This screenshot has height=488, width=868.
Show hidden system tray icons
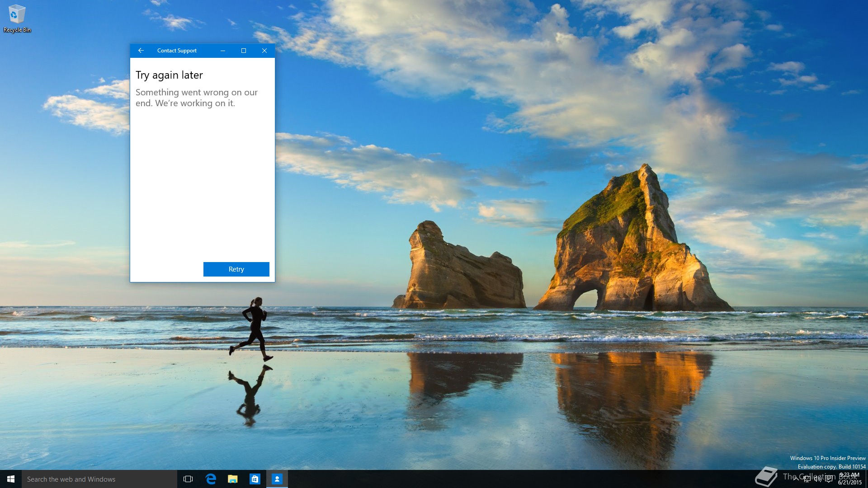click(796, 479)
